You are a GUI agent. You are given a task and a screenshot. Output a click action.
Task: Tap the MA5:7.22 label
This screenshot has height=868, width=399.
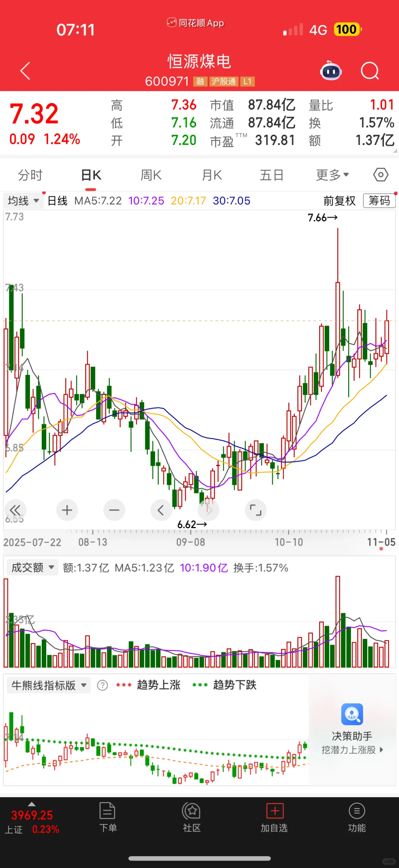pos(98,201)
